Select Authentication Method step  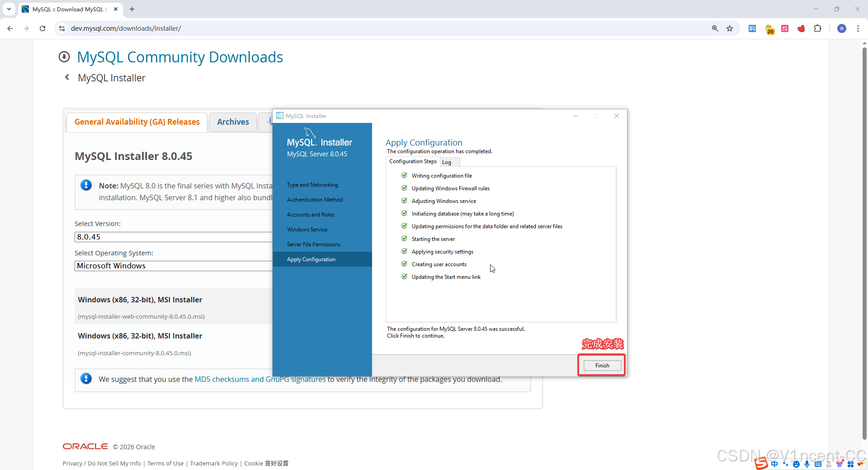(x=315, y=200)
